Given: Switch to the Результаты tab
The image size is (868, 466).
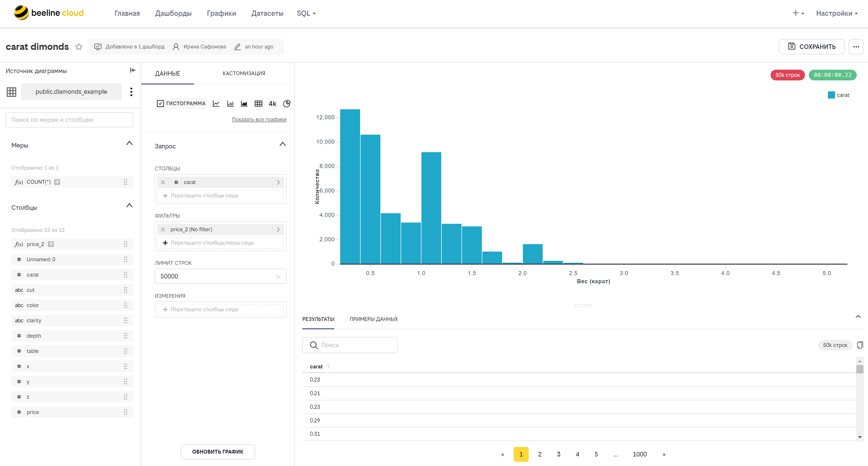Looking at the screenshot, I should coord(318,319).
